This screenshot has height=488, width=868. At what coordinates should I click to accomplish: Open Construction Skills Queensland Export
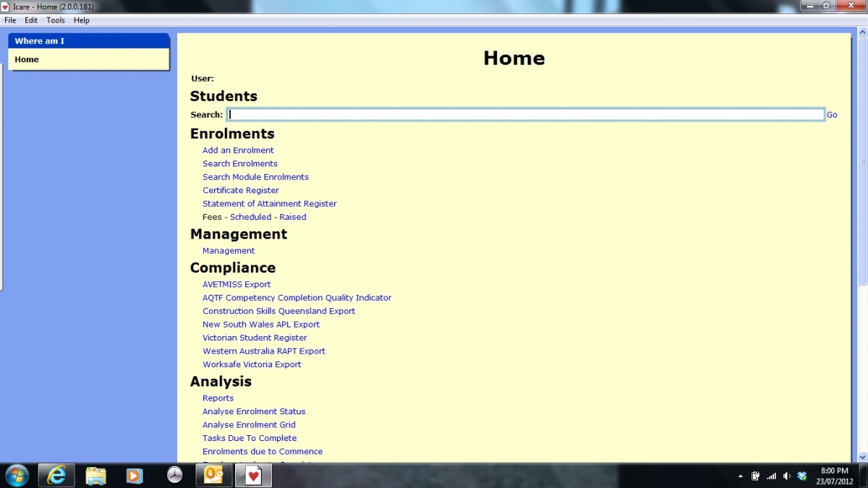pos(278,311)
